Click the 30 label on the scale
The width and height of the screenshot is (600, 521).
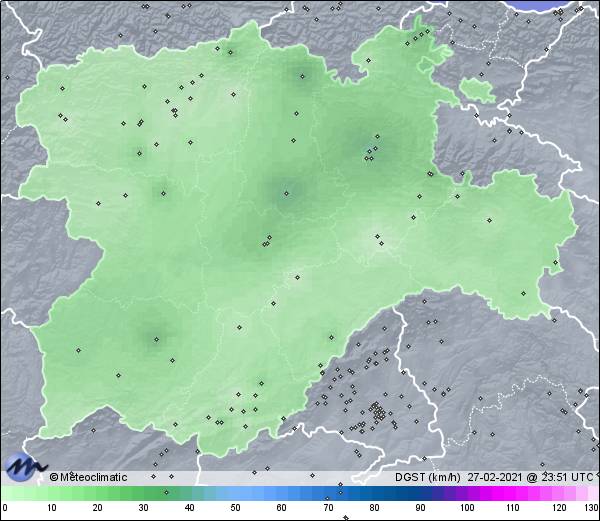coord(143,508)
